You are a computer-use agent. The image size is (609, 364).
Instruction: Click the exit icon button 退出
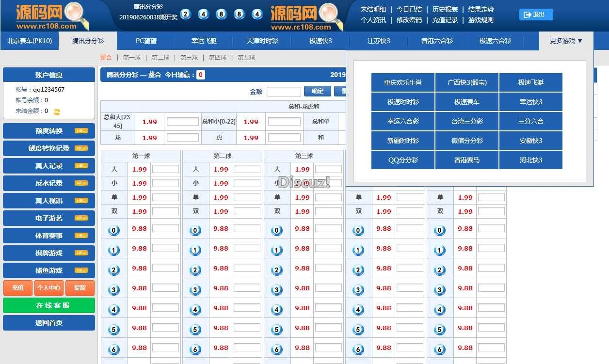pyautogui.click(x=535, y=15)
